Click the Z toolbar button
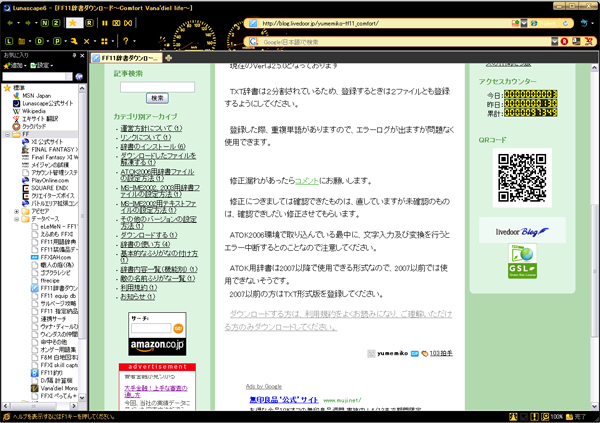 pyautogui.click(x=56, y=23)
